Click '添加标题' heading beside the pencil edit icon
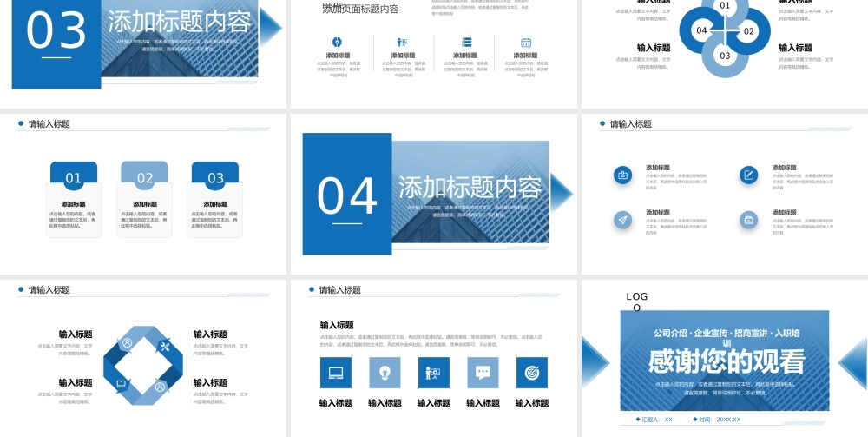Screen dimensions: 868x437 (785, 168)
